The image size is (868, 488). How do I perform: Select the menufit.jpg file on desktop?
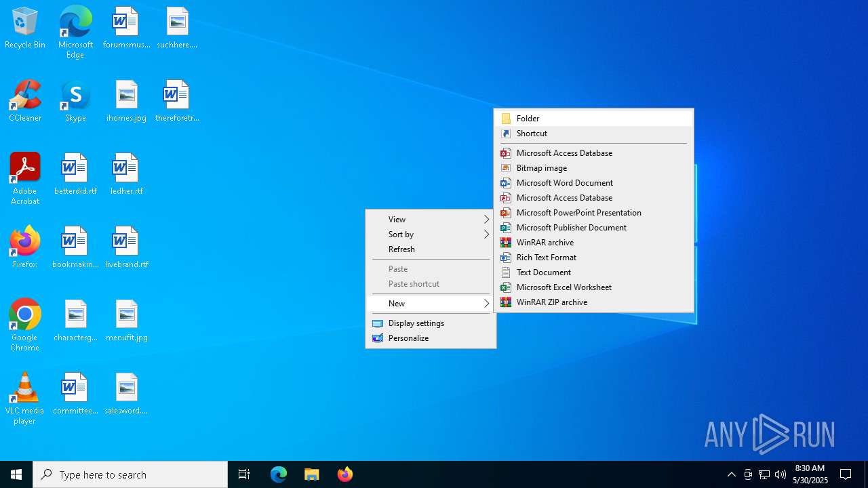(x=126, y=321)
